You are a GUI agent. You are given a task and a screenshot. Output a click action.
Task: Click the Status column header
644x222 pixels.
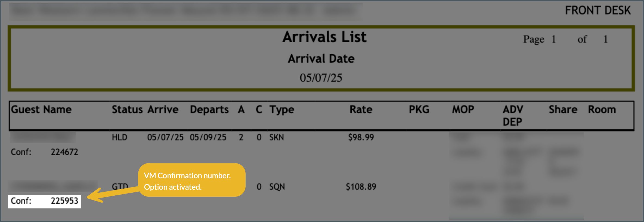tap(127, 110)
